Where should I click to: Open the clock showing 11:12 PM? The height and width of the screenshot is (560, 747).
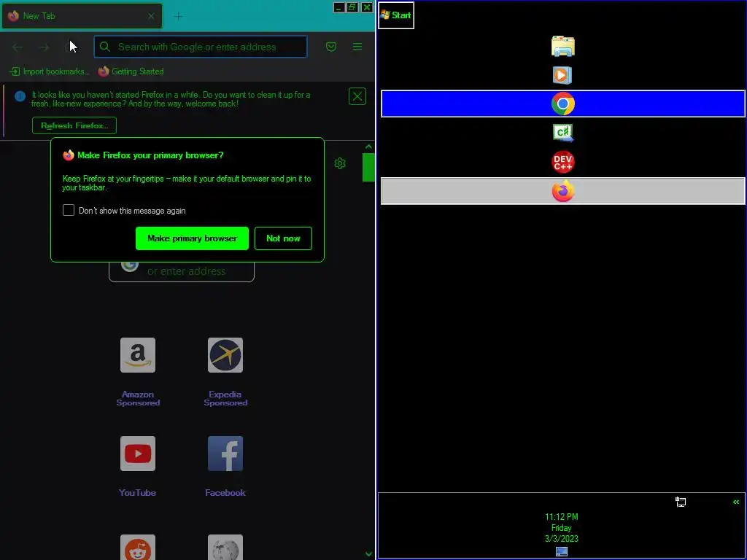pos(562,517)
